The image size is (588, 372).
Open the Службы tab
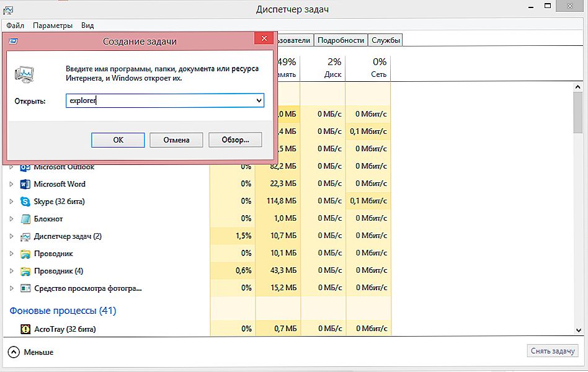coord(386,40)
